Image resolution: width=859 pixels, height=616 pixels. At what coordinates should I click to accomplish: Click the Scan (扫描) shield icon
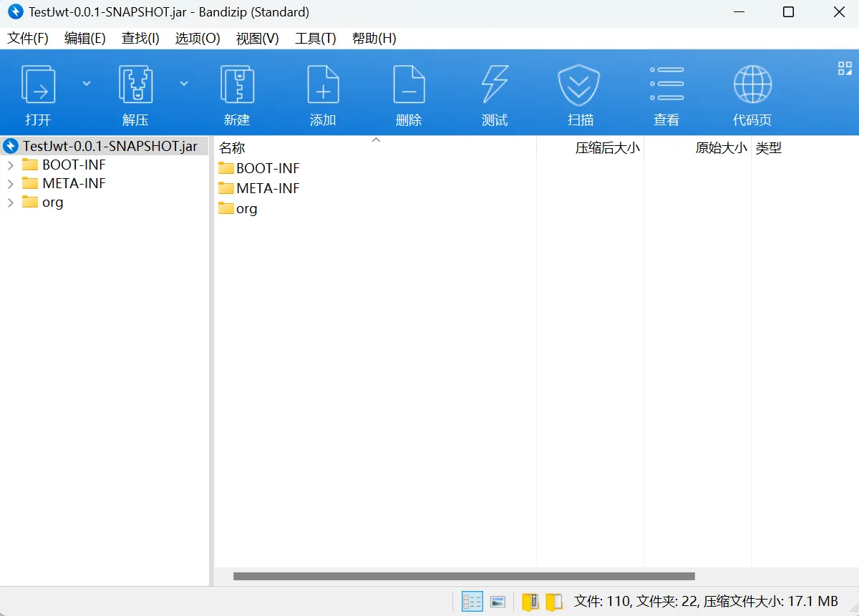pos(579,84)
